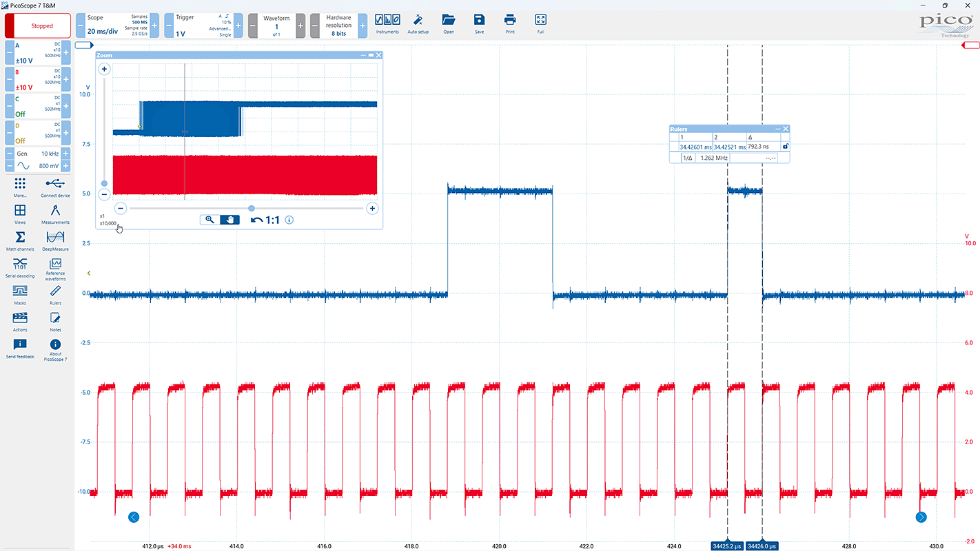Expand the Trigger settings panel

click(x=203, y=25)
